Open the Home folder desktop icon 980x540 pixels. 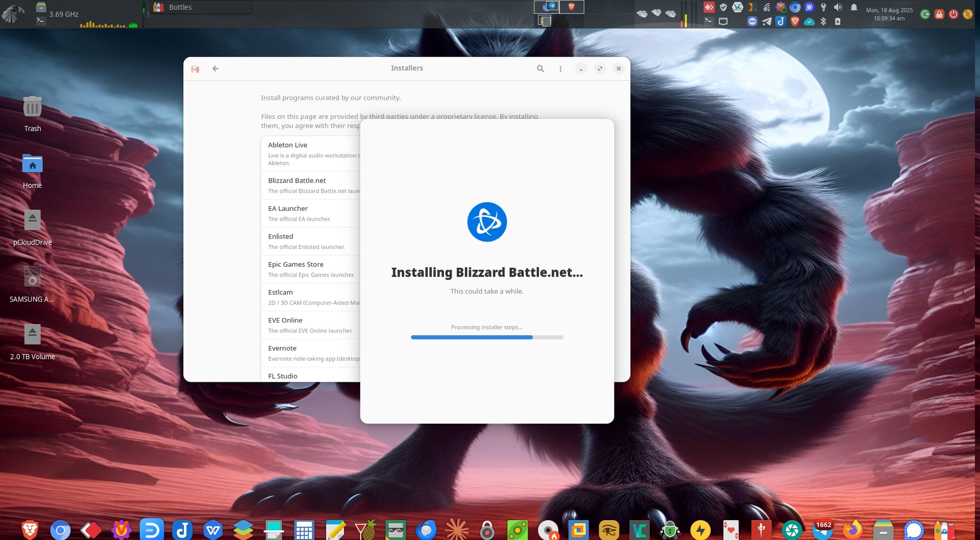[32, 171]
